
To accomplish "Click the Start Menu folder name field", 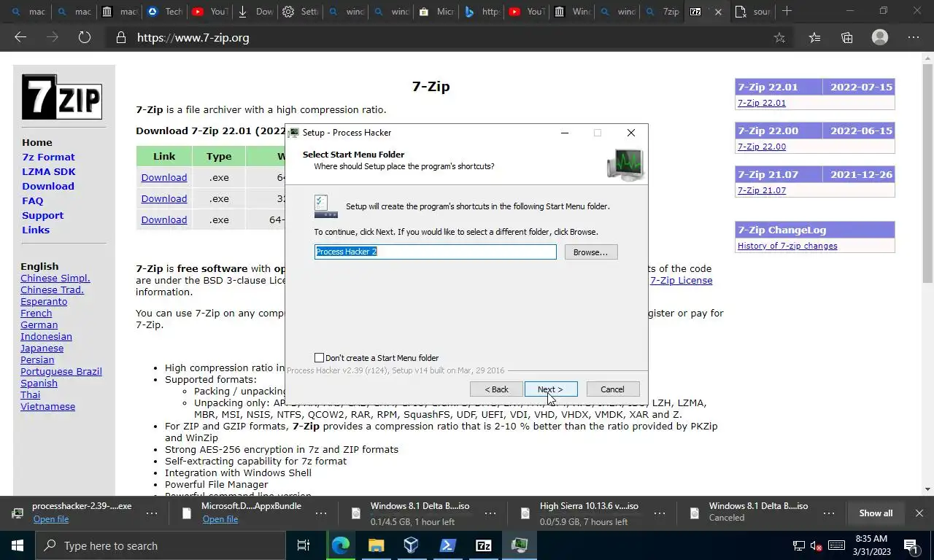I will 435,252.
